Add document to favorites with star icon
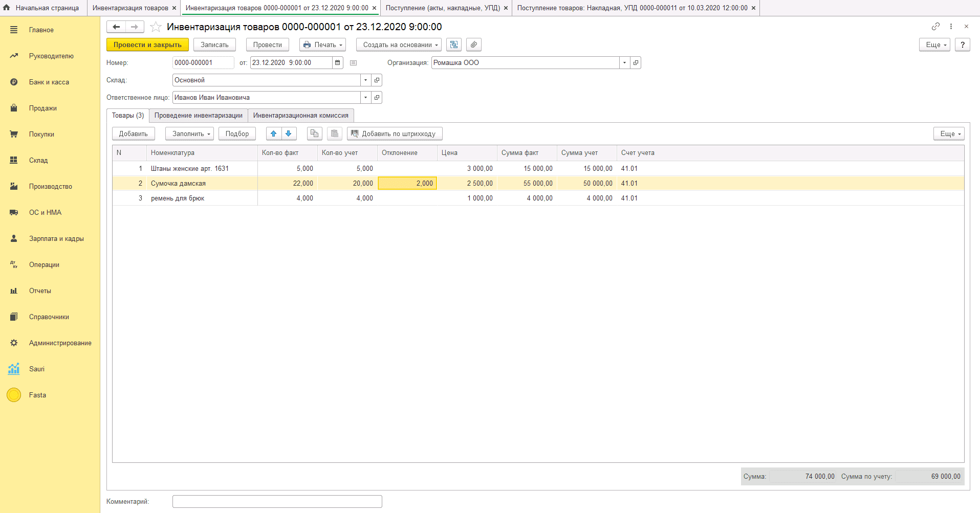Screen dimensions: 980x513 (156, 27)
